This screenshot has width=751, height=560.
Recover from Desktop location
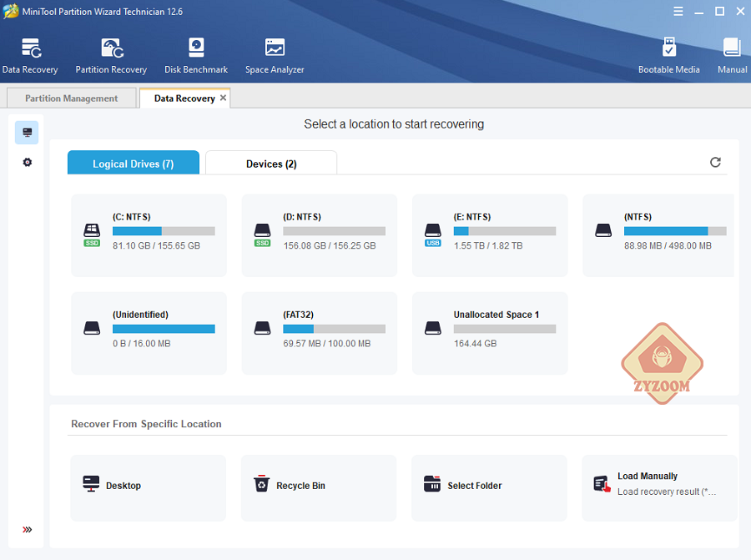pyautogui.click(x=148, y=488)
